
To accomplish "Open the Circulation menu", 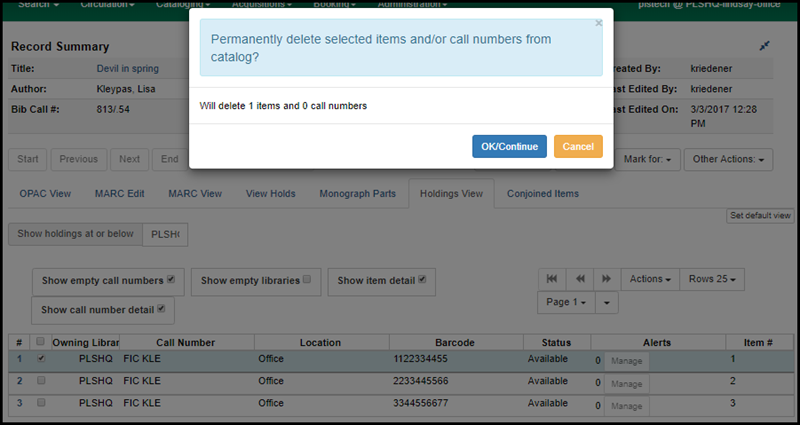I will pos(107,4).
